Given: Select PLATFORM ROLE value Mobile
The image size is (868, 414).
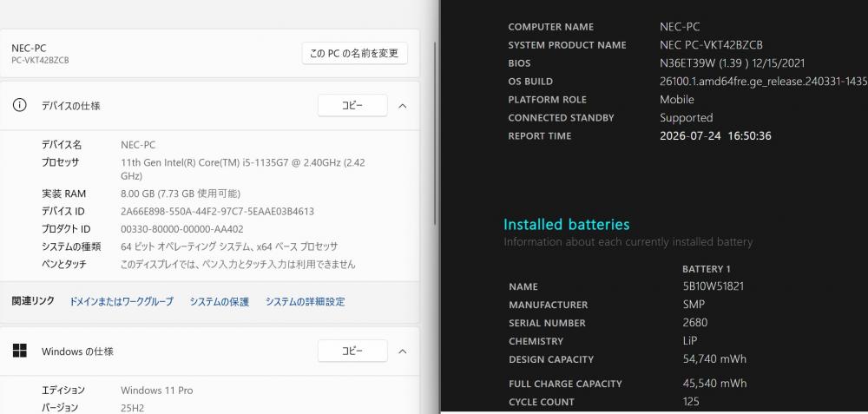Looking at the screenshot, I should [x=676, y=100].
